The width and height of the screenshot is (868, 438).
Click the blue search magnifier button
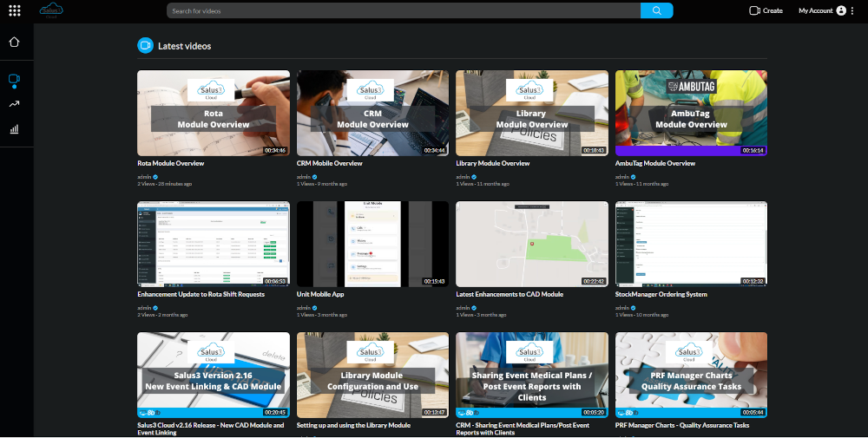click(656, 10)
